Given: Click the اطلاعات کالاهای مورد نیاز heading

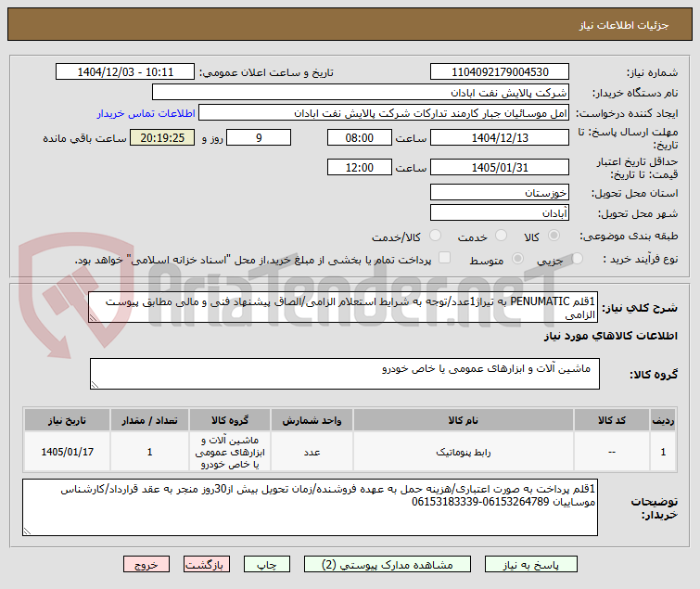Looking at the screenshot, I should pos(610,336).
